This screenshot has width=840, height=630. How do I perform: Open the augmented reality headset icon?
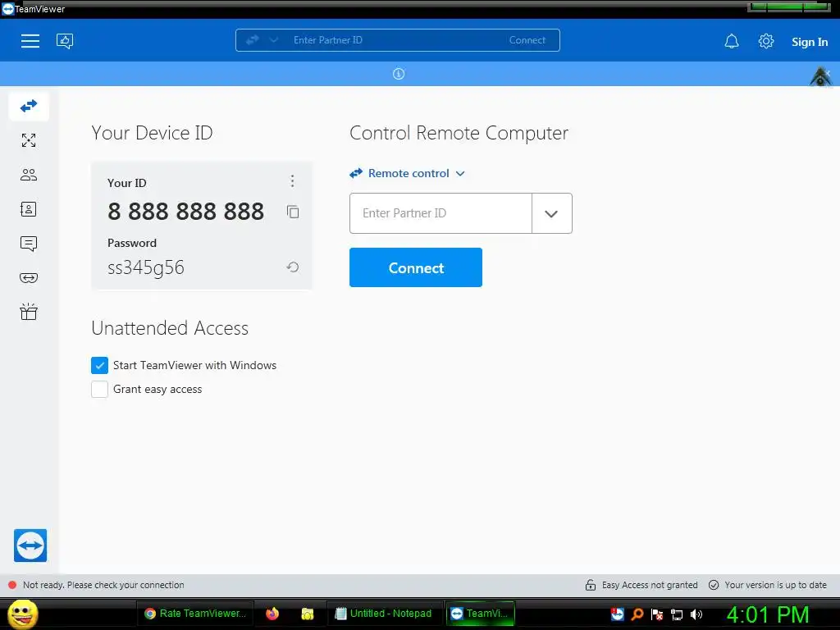29,277
